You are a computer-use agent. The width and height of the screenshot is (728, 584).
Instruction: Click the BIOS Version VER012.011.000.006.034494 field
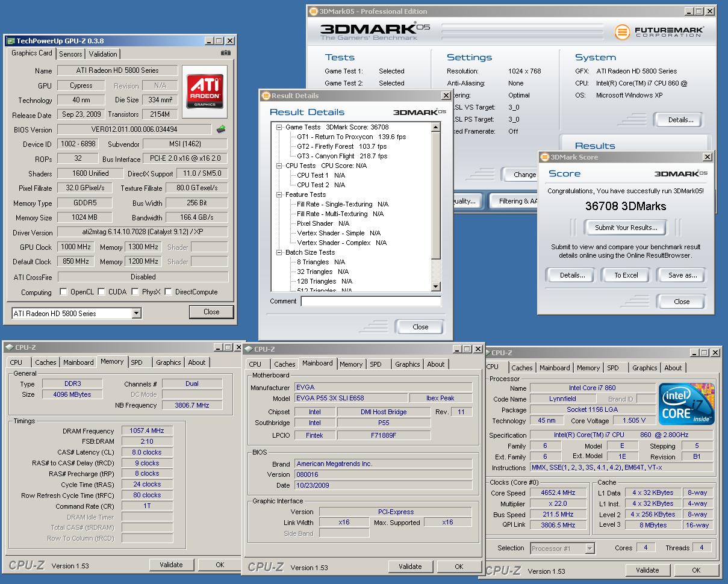pyautogui.click(x=135, y=129)
